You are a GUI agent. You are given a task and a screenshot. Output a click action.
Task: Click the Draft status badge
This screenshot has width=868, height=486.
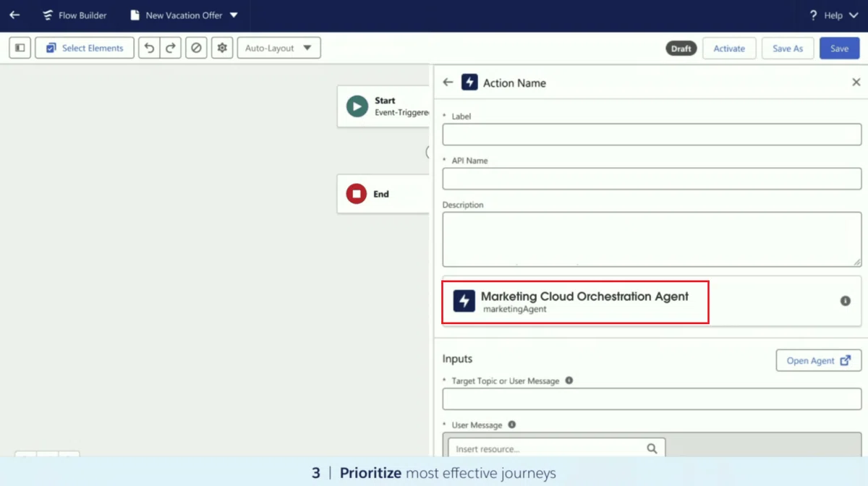coord(681,48)
